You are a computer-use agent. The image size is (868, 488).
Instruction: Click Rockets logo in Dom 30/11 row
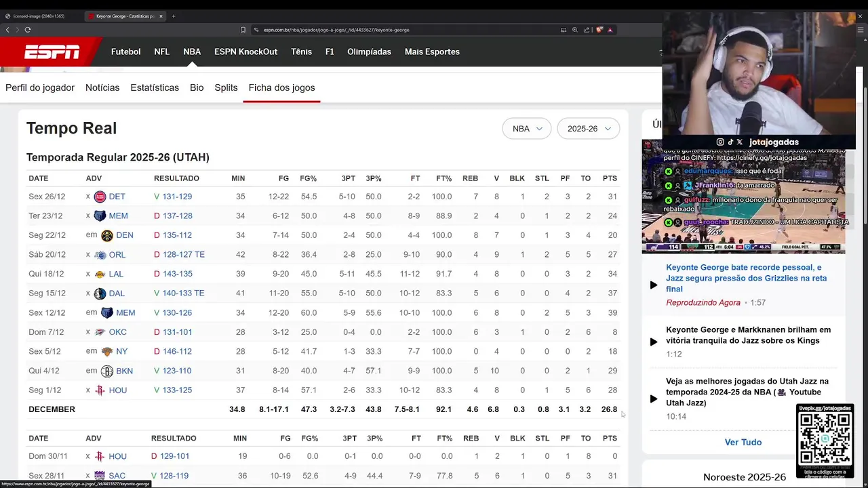(x=100, y=456)
